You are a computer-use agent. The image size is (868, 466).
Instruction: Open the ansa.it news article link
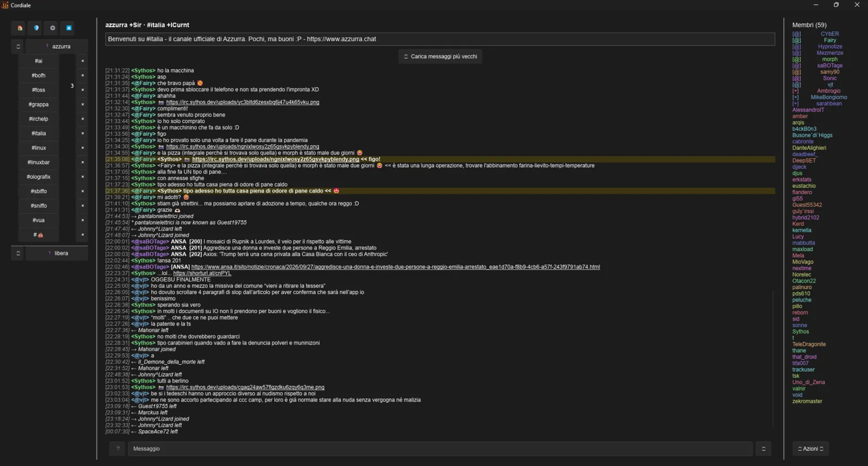point(395,267)
